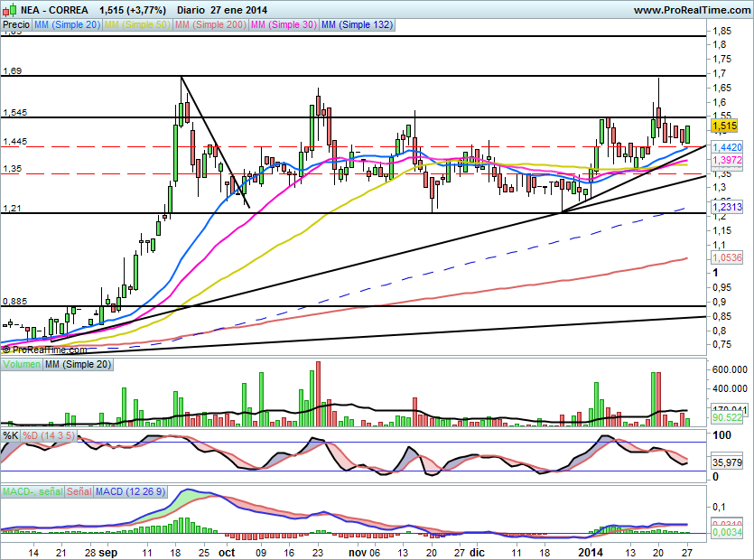Screen dimensions: 754x560
Task: Click the oct month marker on time axis
Action: pos(227,553)
